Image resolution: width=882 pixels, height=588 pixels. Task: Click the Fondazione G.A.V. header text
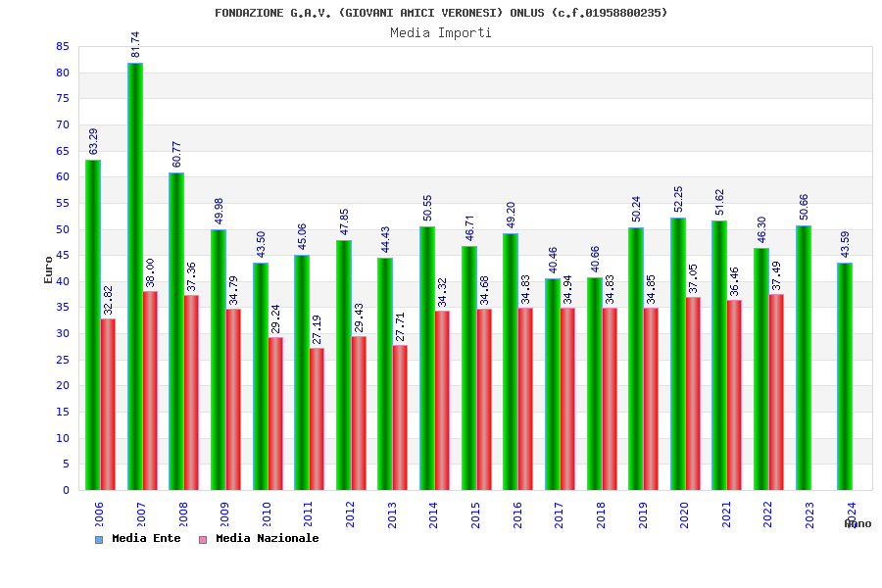441,13
